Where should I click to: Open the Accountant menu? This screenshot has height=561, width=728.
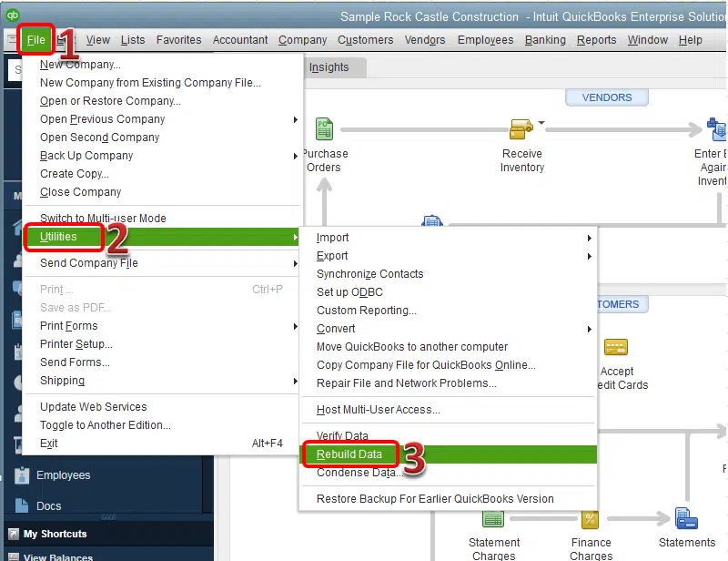pos(240,40)
